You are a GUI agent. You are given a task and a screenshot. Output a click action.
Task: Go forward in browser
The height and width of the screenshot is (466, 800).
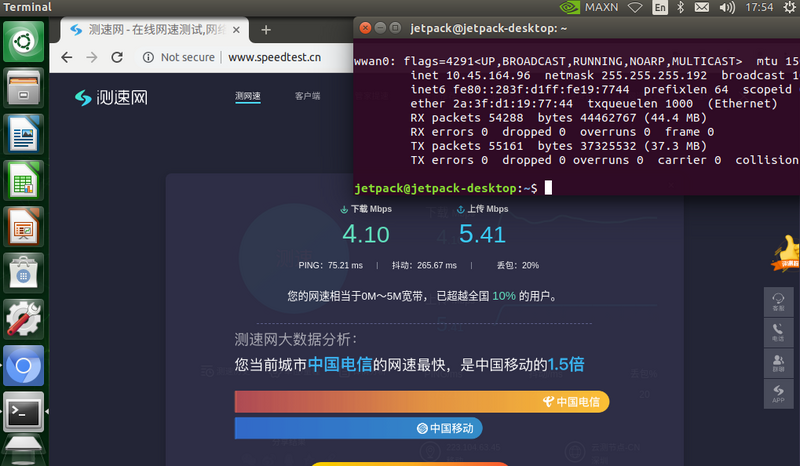pyautogui.click(x=92, y=57)
